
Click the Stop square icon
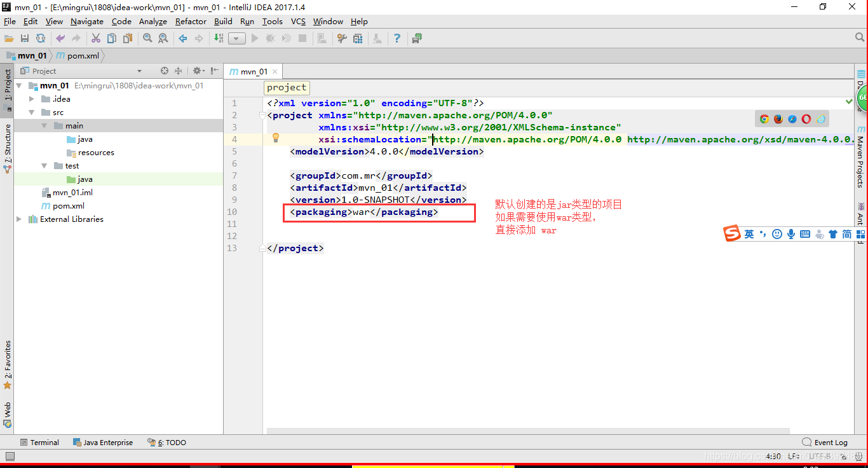(302, 39)
